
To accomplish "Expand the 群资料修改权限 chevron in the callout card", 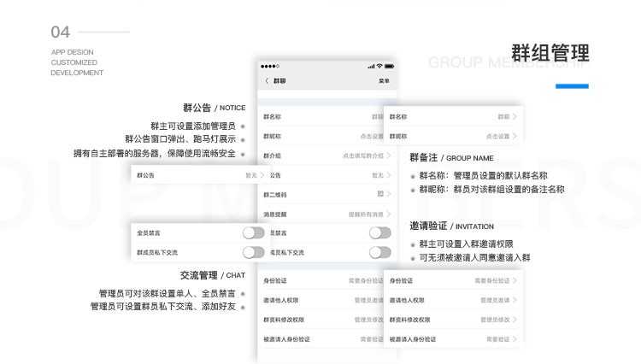I will (x=515, y=320).
